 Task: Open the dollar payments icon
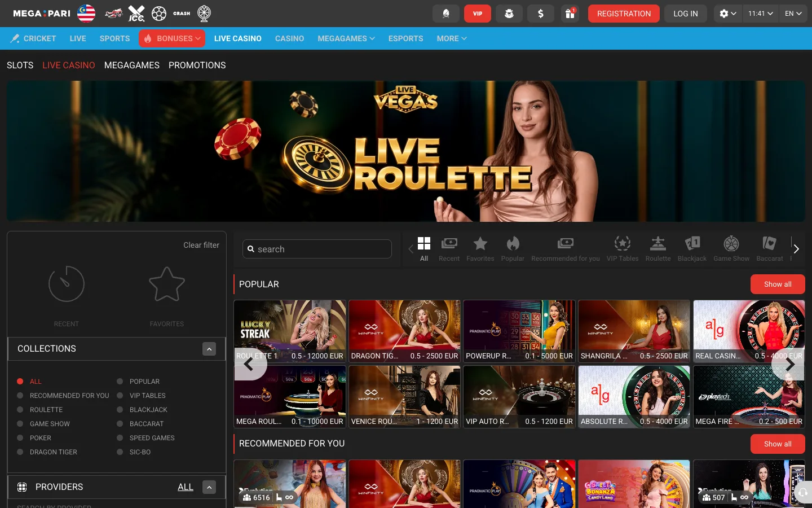pos(541,14)
